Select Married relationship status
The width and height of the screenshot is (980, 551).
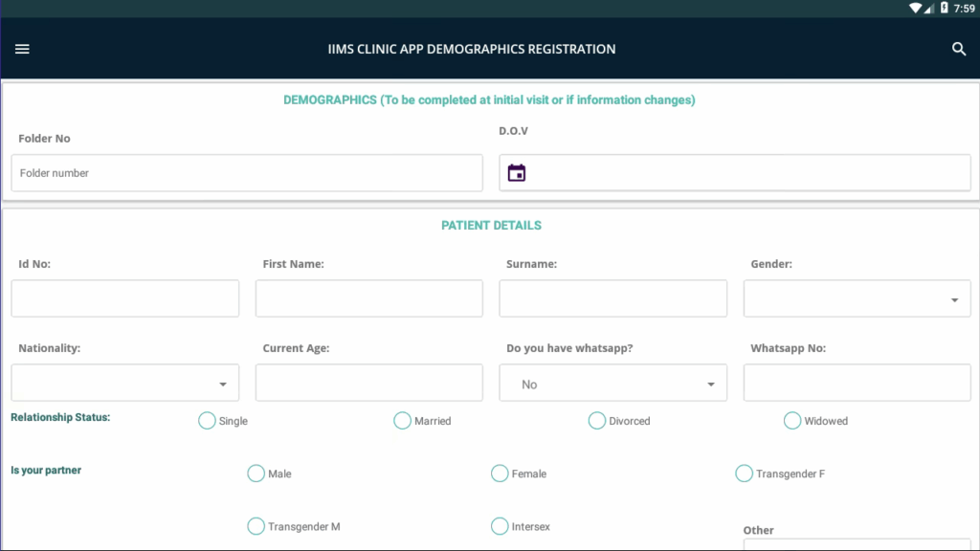pyautogui.click(x=403, y=421)
